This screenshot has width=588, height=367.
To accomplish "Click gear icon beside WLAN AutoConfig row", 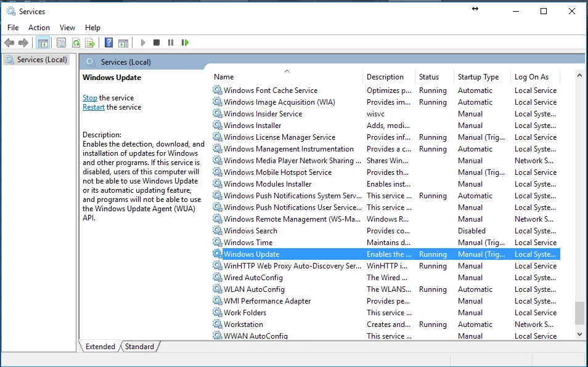I will pos(217,289).
